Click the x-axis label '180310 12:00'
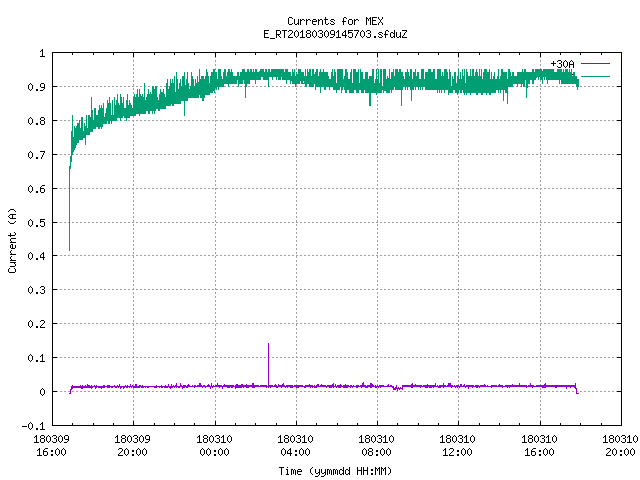This screenshot has height=480, width=640. (457, 446)
